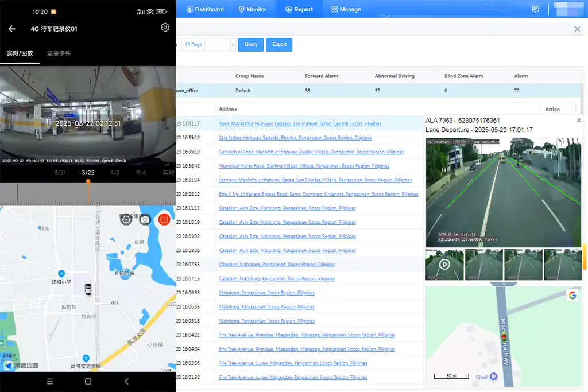
Task: Open the messages icon in top bar
Action: point(536,9)
